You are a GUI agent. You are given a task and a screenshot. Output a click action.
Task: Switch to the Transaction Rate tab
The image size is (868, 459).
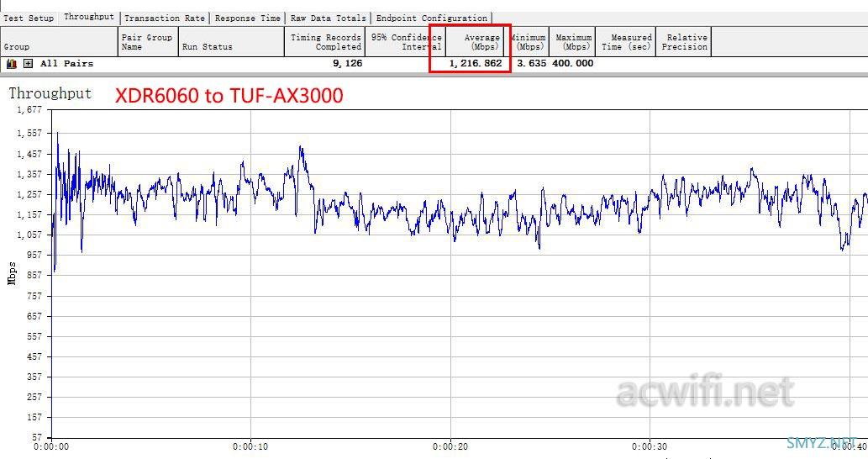[165, 18]
